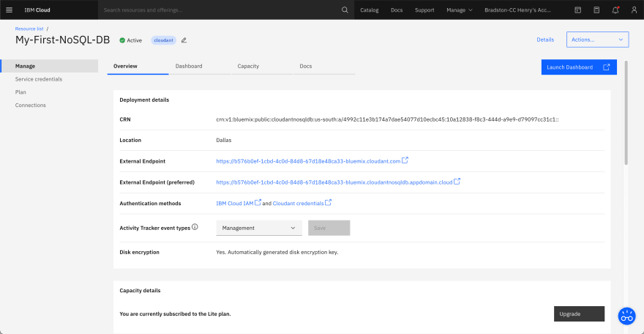Screen dimensions: 644x334
Task: Open the user profile avatar icon
Action: [x=634, y=10]
